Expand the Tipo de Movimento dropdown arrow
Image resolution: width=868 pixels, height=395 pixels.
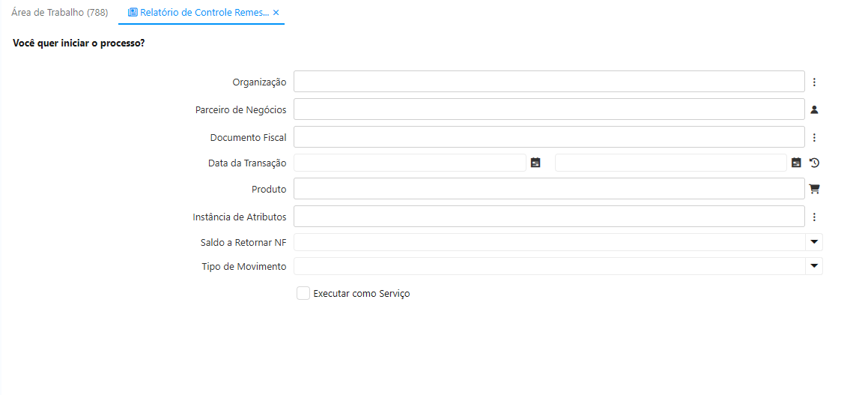tap(814, 266)
